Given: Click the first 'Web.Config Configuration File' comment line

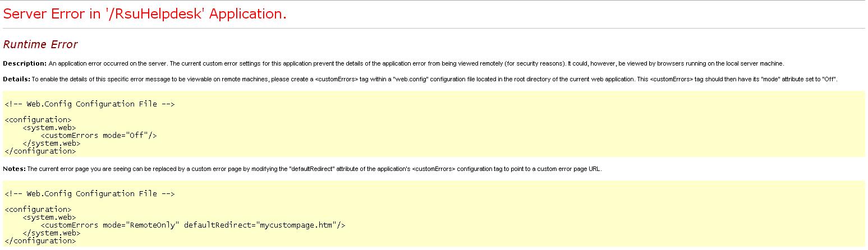Looking at the screenshot, I should 90,104.
